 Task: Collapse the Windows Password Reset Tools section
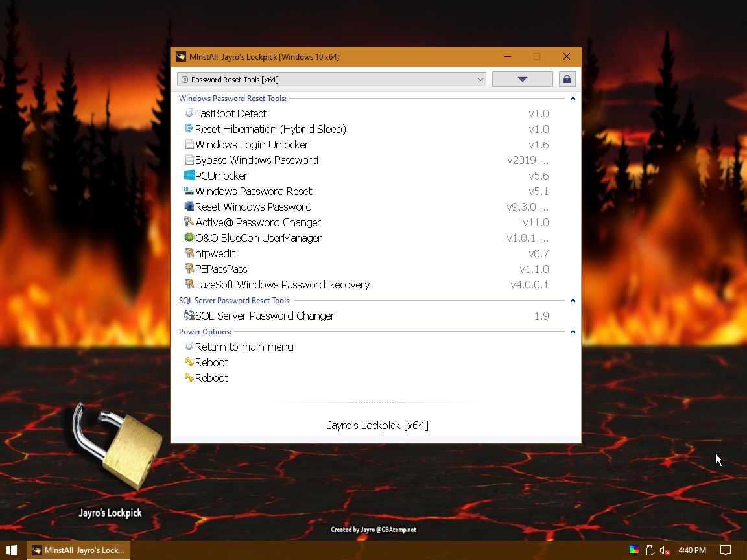[x=573, y=99]
